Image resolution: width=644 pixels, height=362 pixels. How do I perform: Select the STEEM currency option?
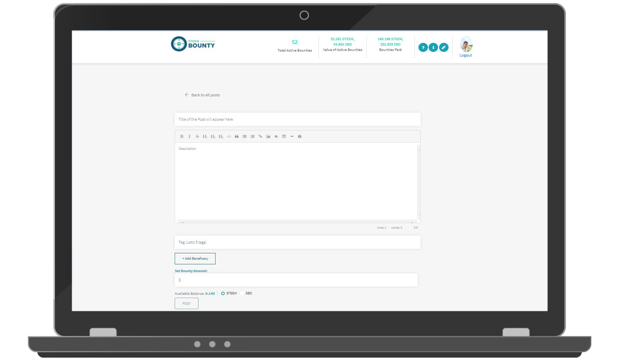pyautogui.click(x=223, y=293)
